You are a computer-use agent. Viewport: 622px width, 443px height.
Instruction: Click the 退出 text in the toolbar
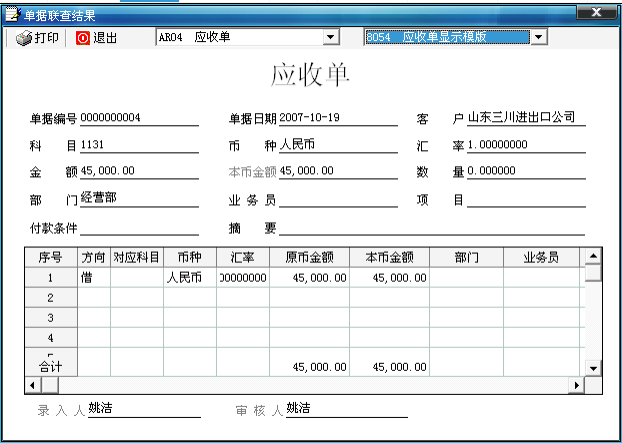pos(105,38)
